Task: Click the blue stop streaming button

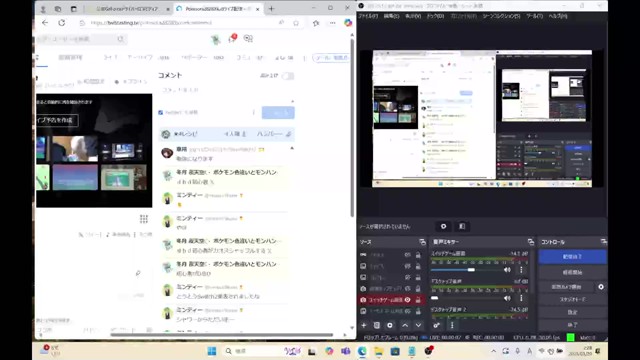Action: pyautogui.click(x=572, y=257)
